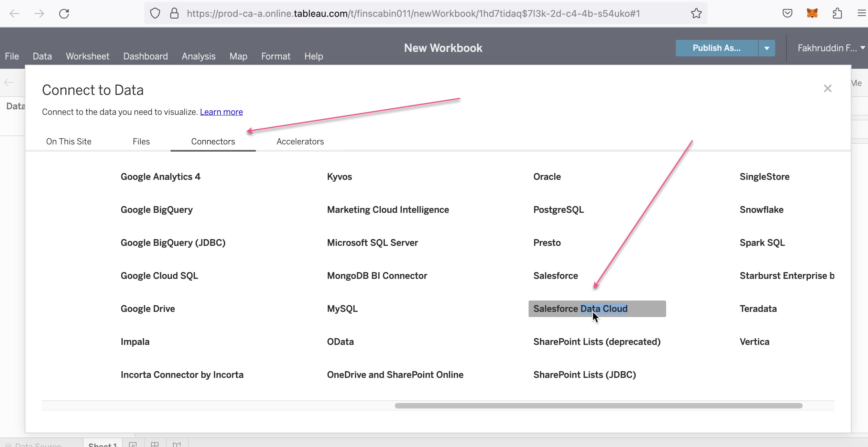868x447 pixels.
Task: Choose SingleStore connector
Action: 764,177
